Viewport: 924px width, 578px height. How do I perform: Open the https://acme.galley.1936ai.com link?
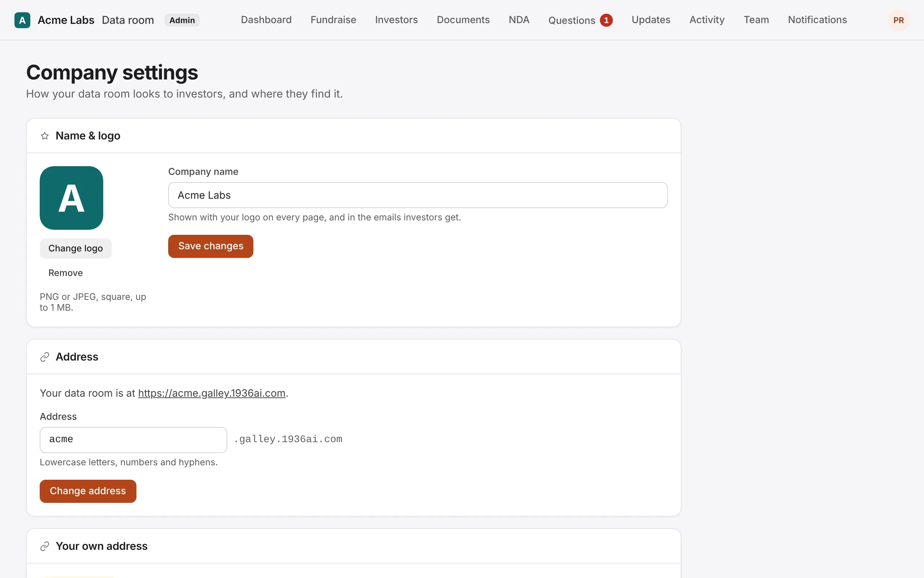pyautogui.click(x=212, y=393)
